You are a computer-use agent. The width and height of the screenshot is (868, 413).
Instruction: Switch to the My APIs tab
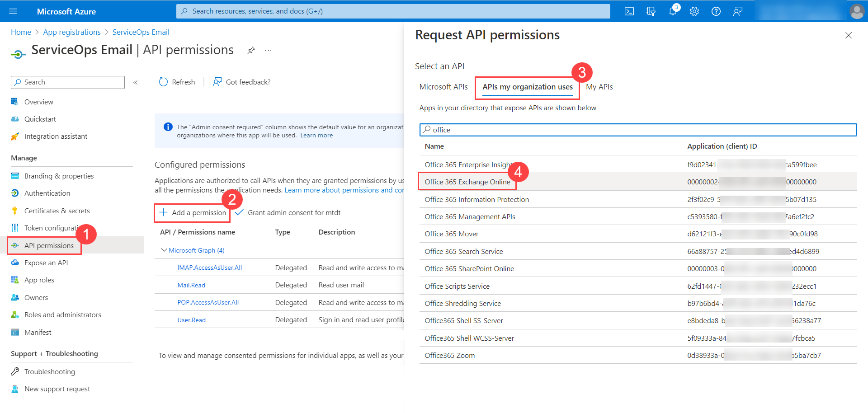click(x=599, y=87)
